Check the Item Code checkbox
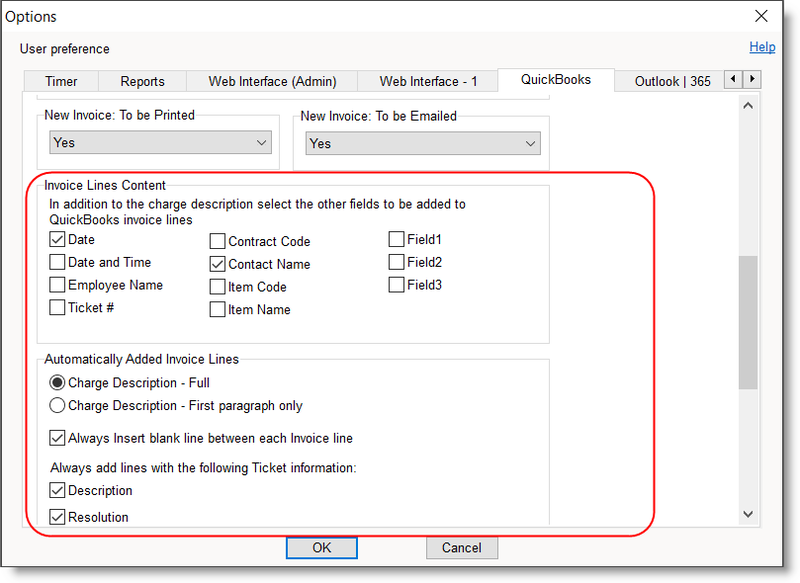The width and height of the screenshot is (800, 583). click(x=217, y=286)
